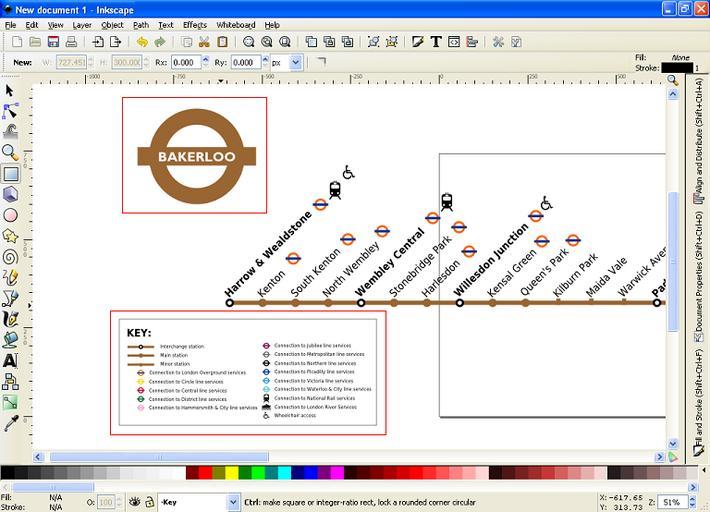
Task: Click the Import icon
Action: [x=97, y=42]
